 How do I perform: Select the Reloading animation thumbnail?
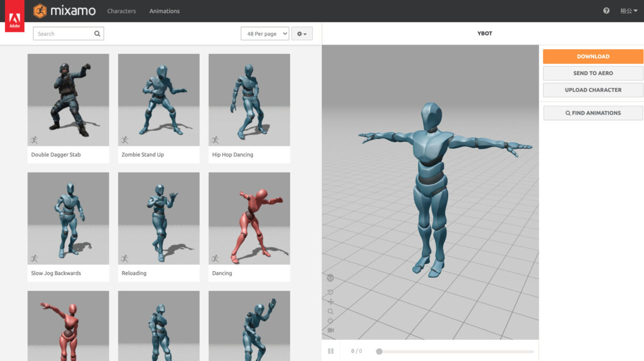pos(159,218)
